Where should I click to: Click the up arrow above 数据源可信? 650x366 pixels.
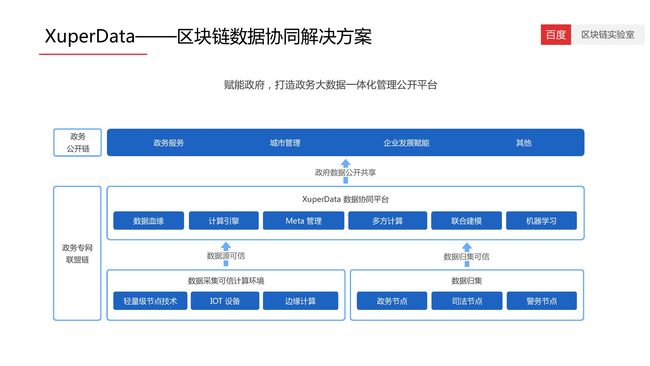[x=226, y=247]
